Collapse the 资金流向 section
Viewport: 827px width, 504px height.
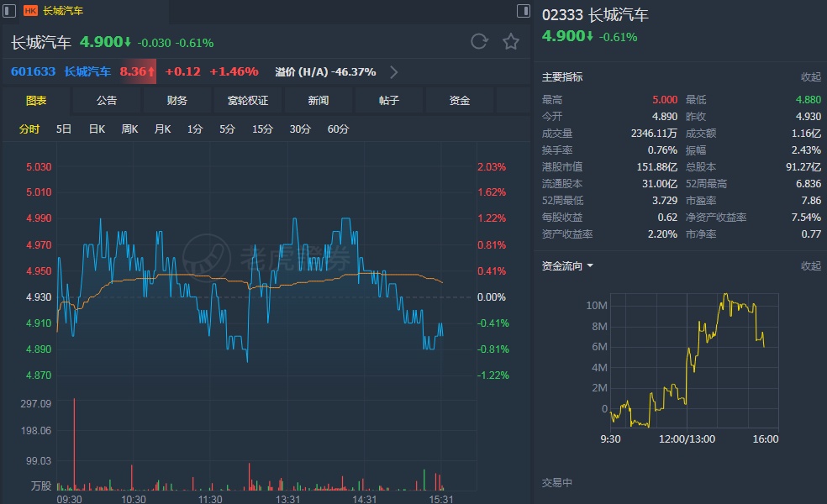click(x=810, y=266)
